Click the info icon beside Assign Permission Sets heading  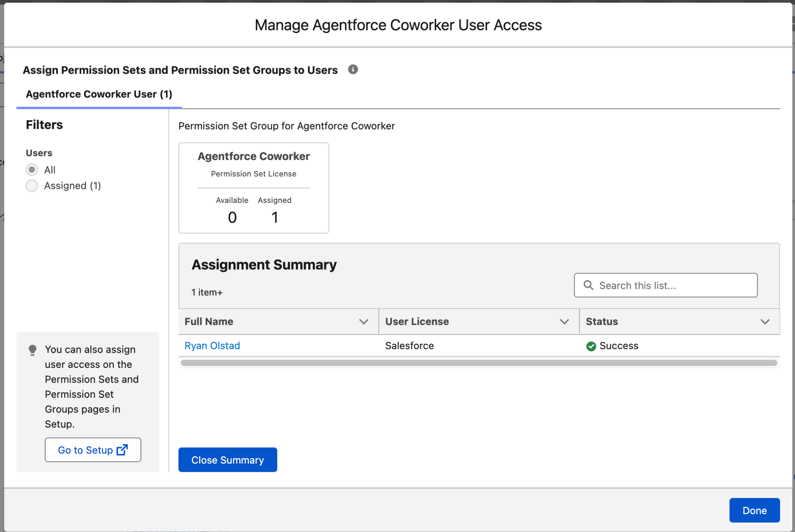[x=352, y=69]
